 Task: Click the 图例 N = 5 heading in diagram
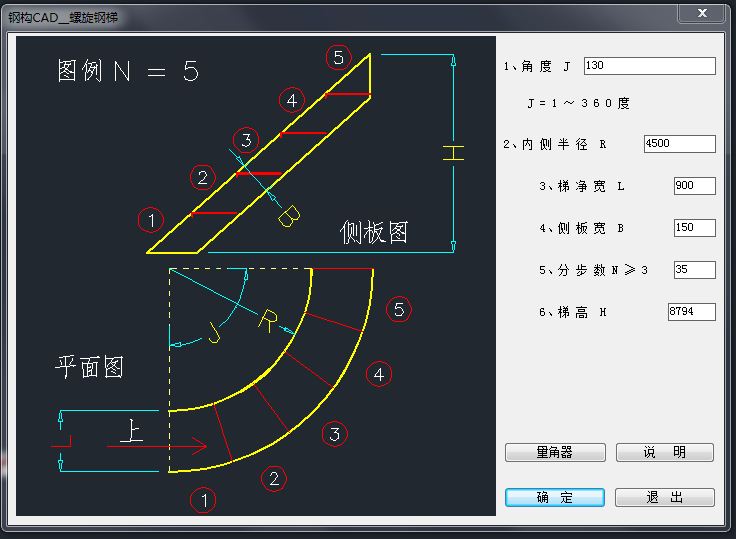click(x=128, y=71)
